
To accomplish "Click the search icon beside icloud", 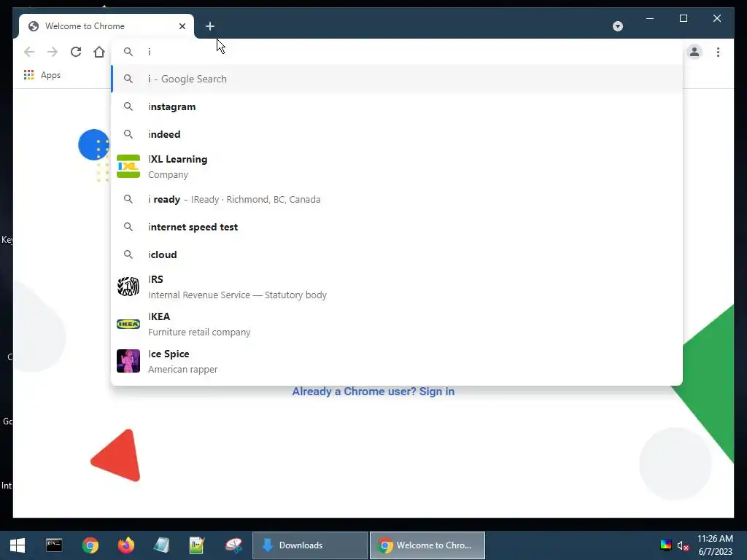I will [x=128, y=254].
